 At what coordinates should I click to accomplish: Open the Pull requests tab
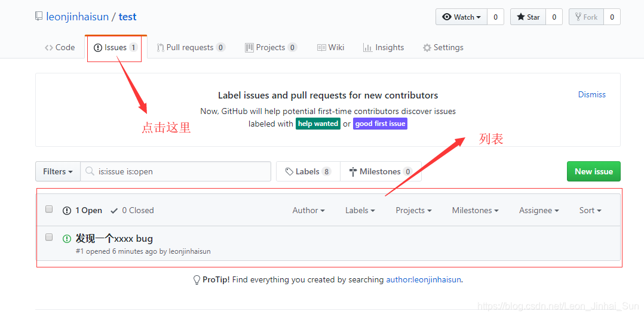coord(191,47)
